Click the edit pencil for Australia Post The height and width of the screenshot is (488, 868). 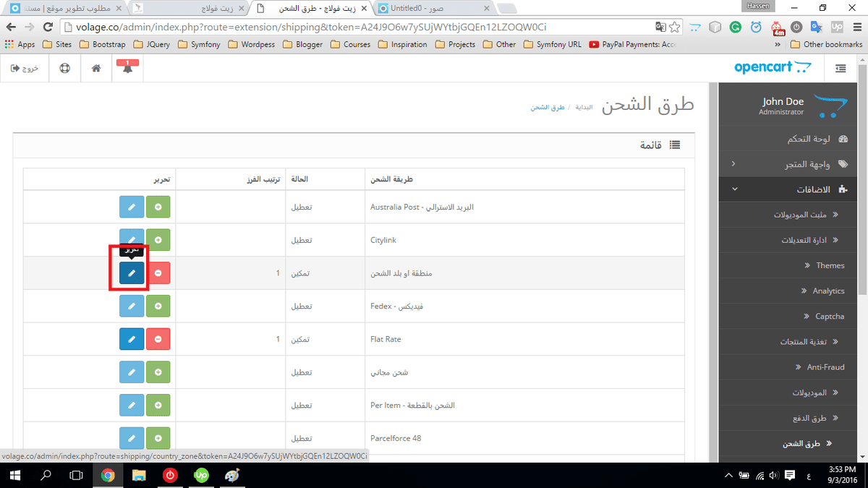(132, 207)
